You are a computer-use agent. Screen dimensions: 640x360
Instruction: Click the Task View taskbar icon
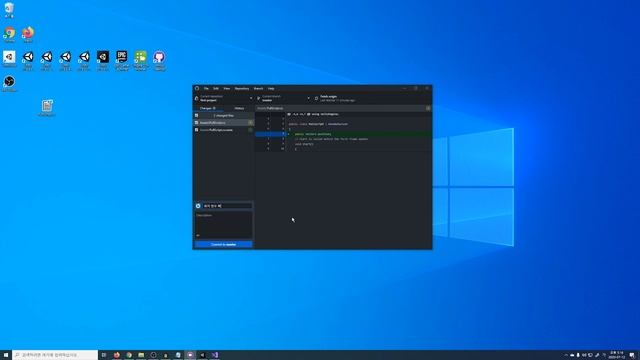tap(104, 355)
